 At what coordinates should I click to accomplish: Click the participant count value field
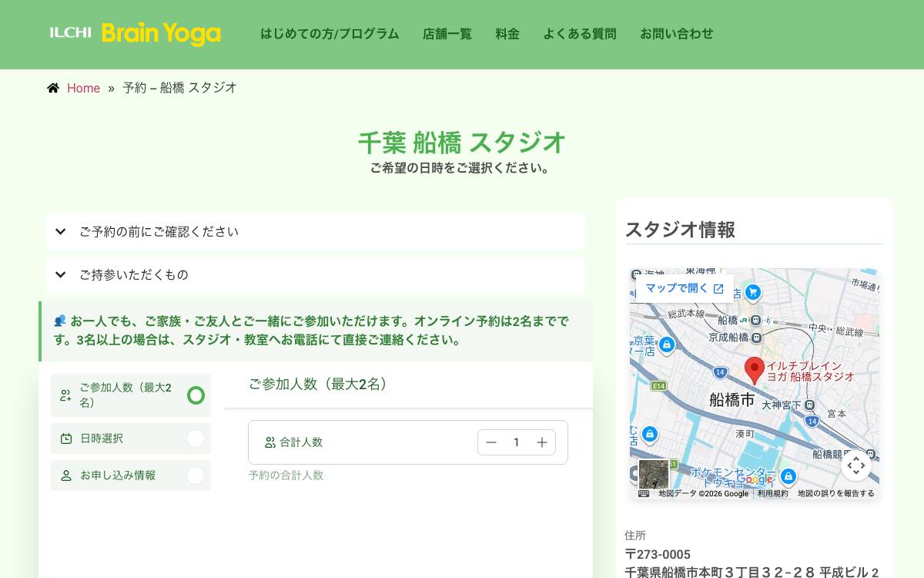pyautogui.click(x=517, y=442)
